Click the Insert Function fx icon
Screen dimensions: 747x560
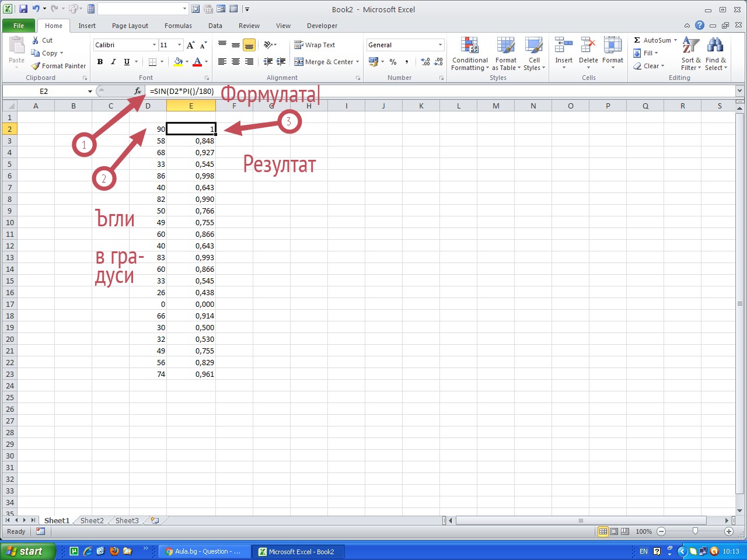tap(138, 91)
